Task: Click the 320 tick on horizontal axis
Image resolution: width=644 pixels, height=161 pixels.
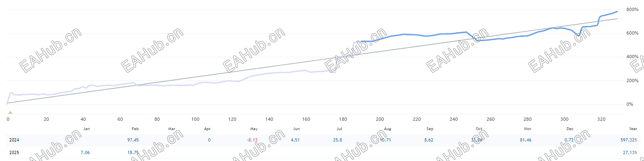Action: click(601, 119)
